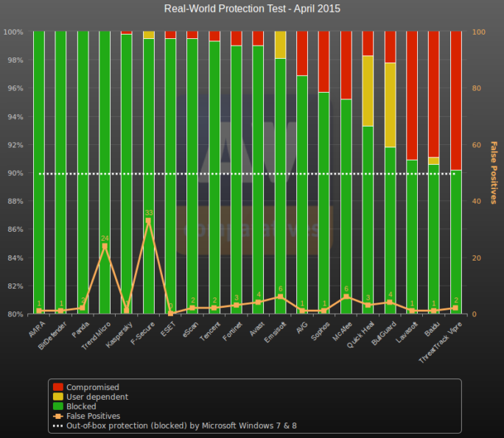Select the McAfee false positives point labeled 6
The height and width of the screenshot is (438, 504).
point(346,297)
